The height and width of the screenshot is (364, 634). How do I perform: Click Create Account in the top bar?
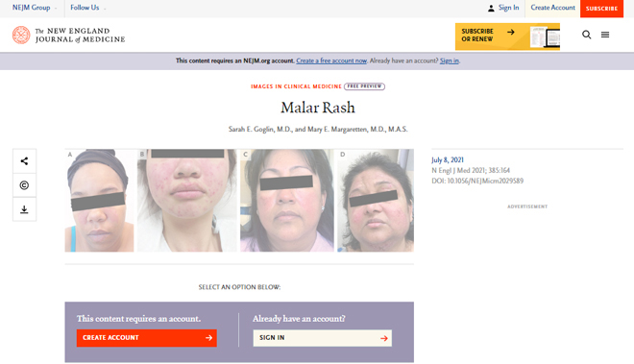[x=552, y=8]
